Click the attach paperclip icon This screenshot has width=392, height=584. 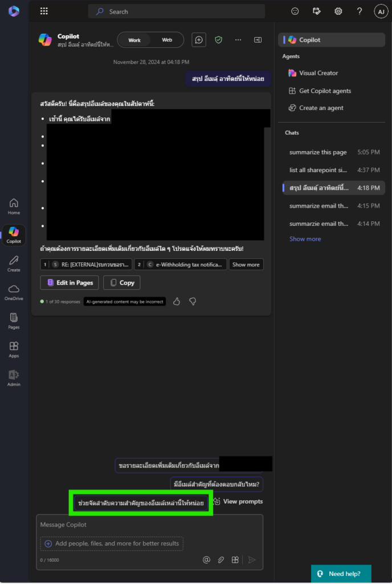coord(221,559)
